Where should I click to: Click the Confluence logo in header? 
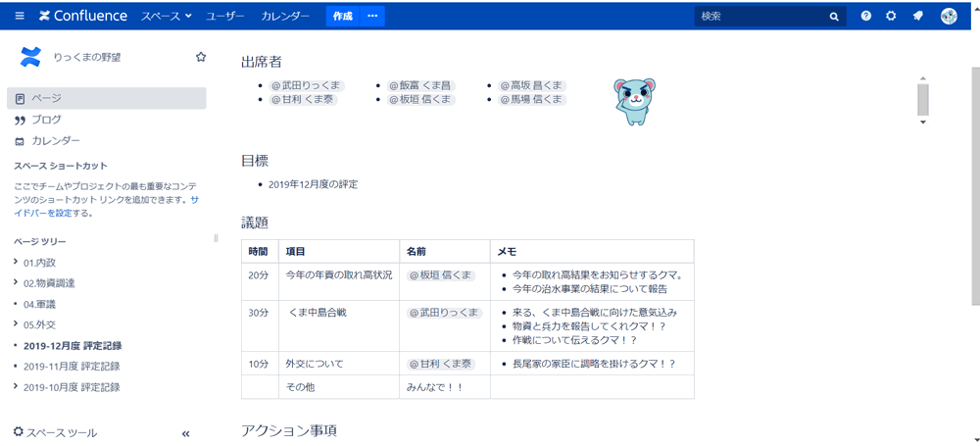click(x=83, y=16)
